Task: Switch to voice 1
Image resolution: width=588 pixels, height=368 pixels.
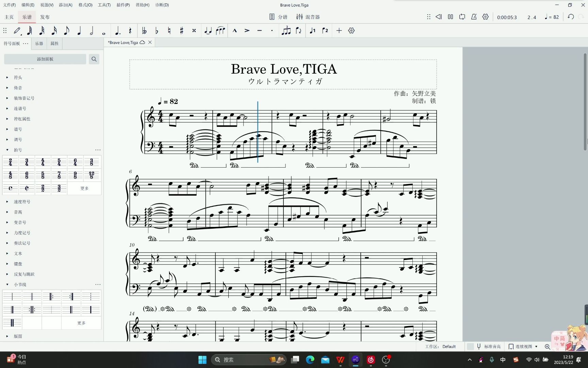Action: tap(313, 31)
